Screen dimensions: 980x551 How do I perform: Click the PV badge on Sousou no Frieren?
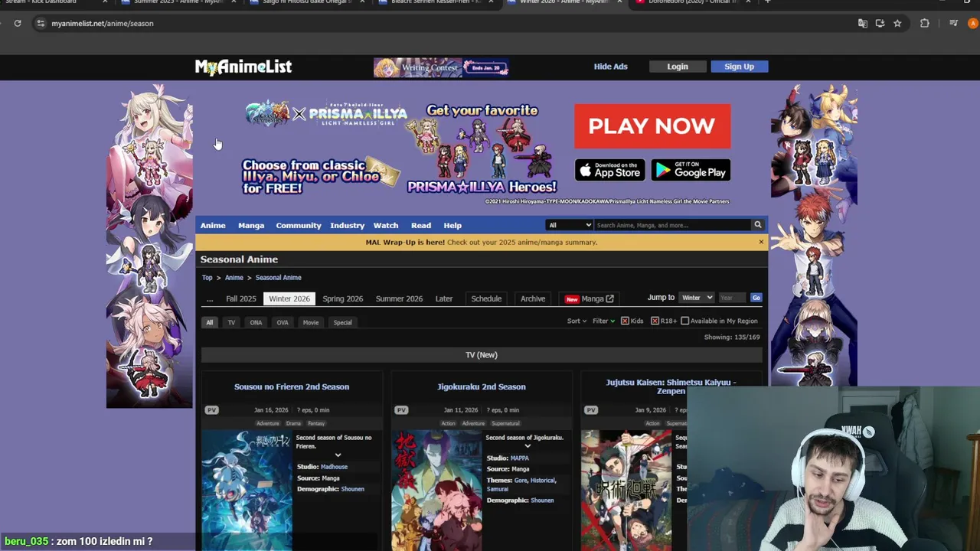212,410
